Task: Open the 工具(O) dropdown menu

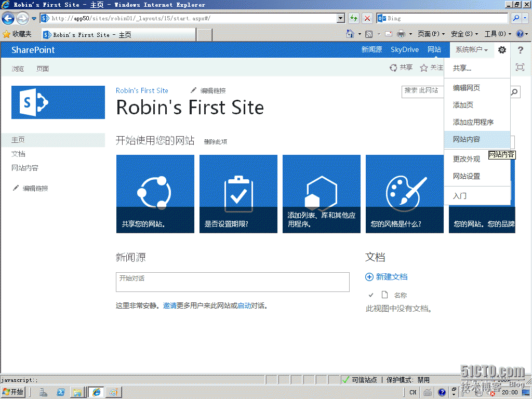Action: click(x=498, y=34)
